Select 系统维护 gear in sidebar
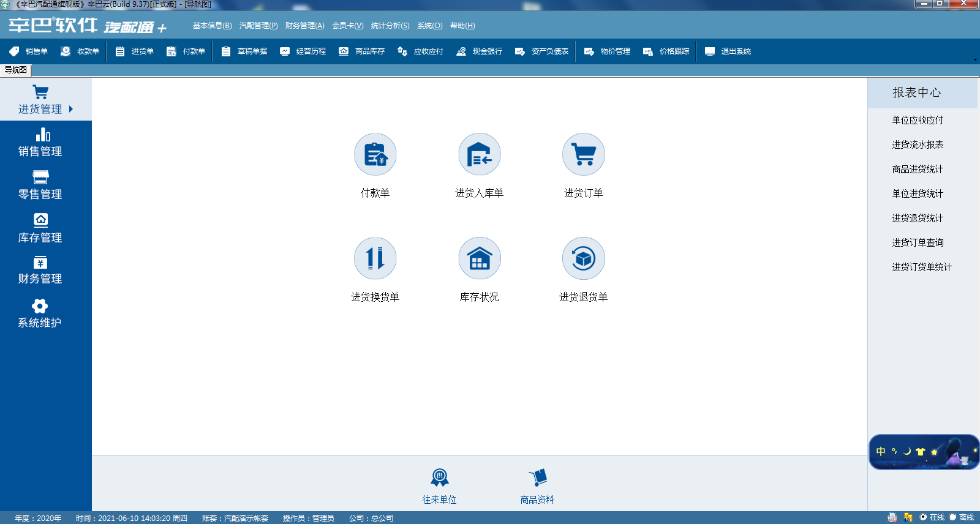Screen dimensions: 980x524 pos(40,313)
